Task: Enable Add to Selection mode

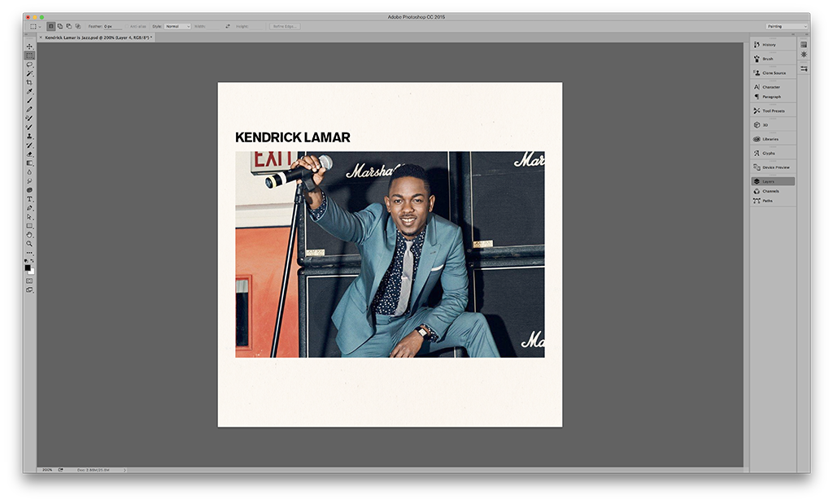Action: pyautogui.click(x=60, y=26)
